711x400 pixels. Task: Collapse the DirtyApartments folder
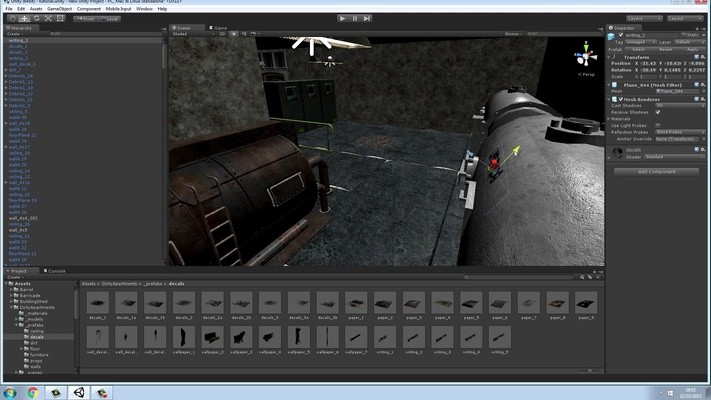pos(11,307)
